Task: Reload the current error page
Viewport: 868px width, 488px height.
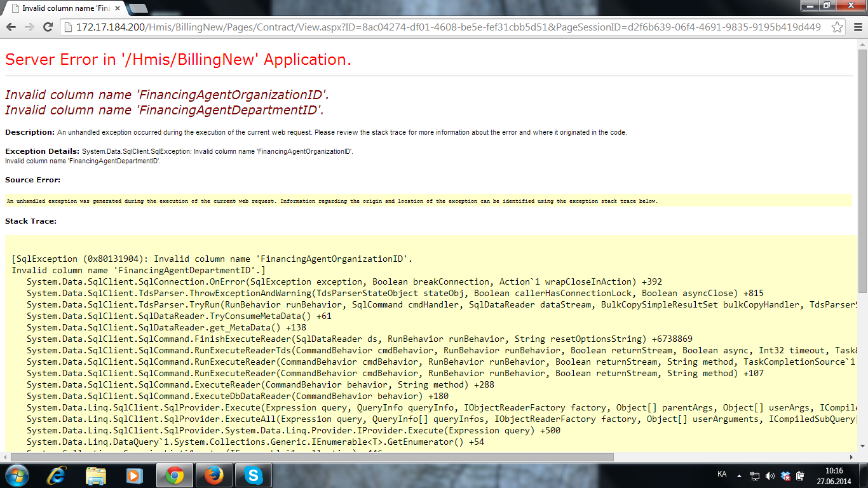Action: [x=48, y=27]
